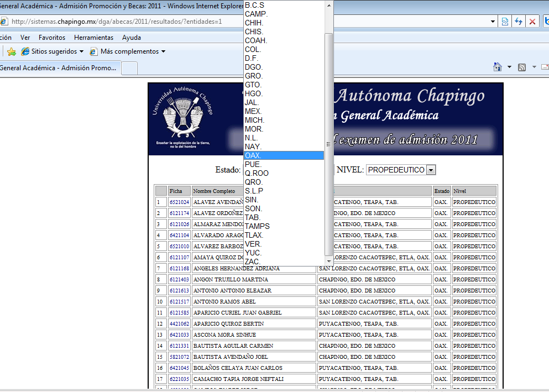Choose JAL. from the state list

284,102
